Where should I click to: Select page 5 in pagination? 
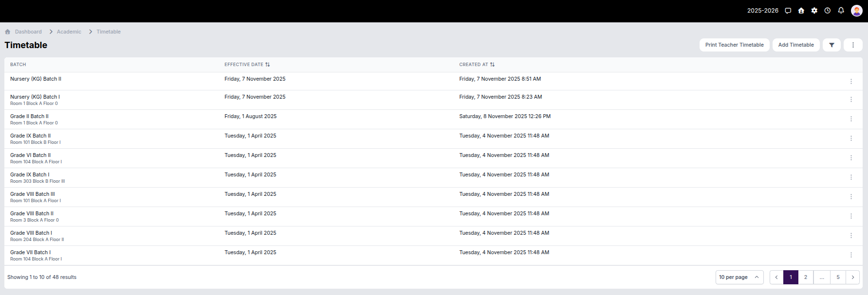point(838,277)
